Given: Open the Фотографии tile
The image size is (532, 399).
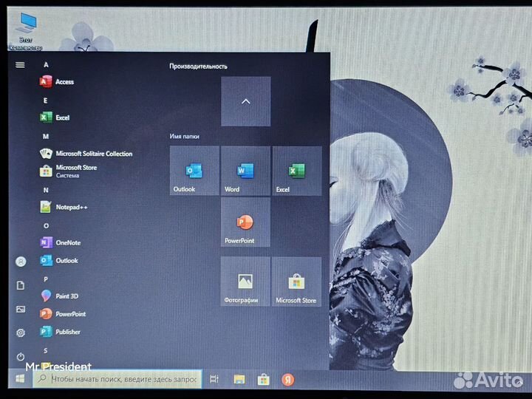Looking at the screenshot, I should (245, 282).
